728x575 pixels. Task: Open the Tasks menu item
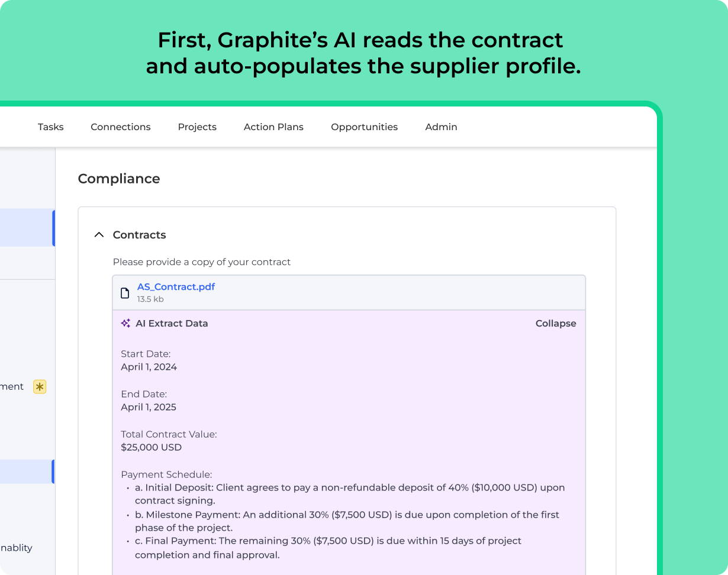(50, 127)
